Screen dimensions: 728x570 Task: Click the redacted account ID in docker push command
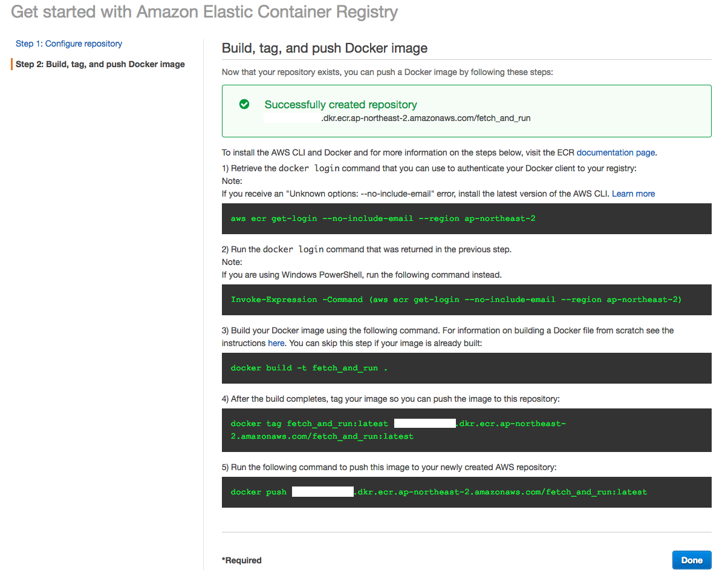(322, 492)
